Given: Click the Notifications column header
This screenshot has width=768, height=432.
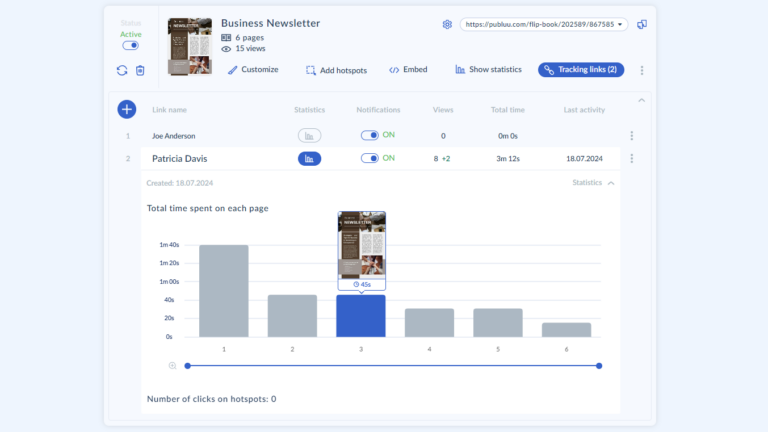Looking at the screenshot, I should (378, 110).
